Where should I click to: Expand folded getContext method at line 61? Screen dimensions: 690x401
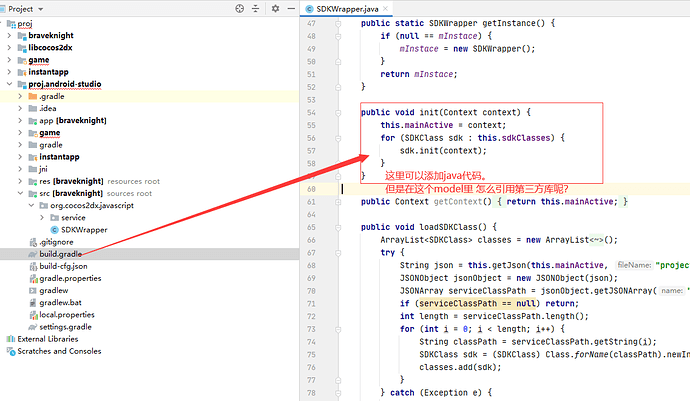[x=338, y=202]
